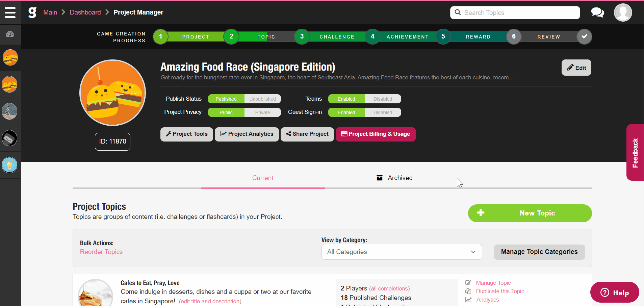The image size is (644, 306).
Task: Click the Cafes to Eat, Pray, Love title
Action: click(x=150, y=283)
